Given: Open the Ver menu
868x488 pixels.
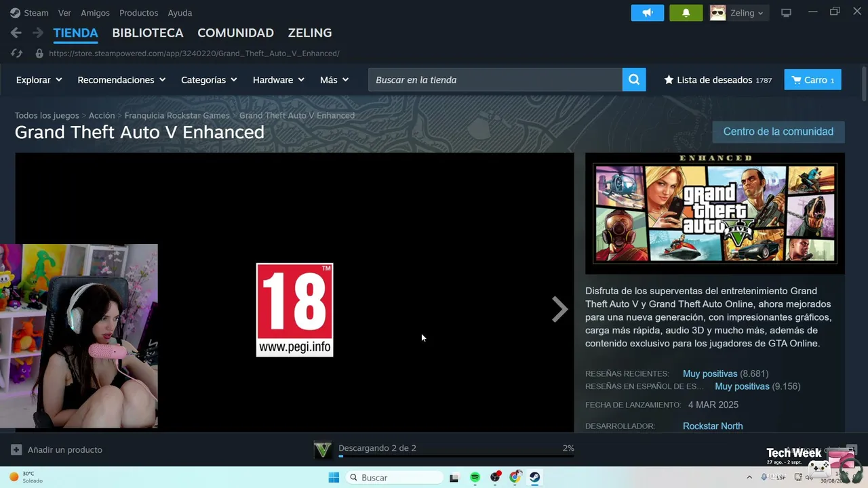Looking at the screenshot, I should click(x=64, y=13).
